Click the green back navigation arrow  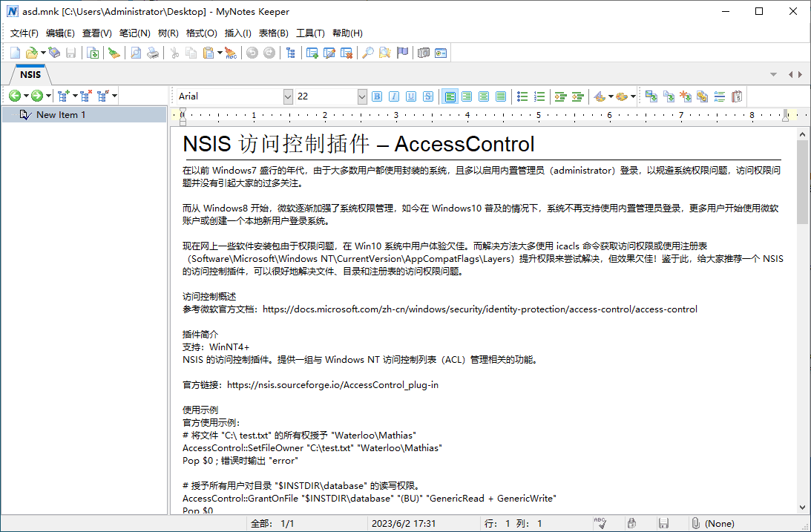click(x=14, y=96)
